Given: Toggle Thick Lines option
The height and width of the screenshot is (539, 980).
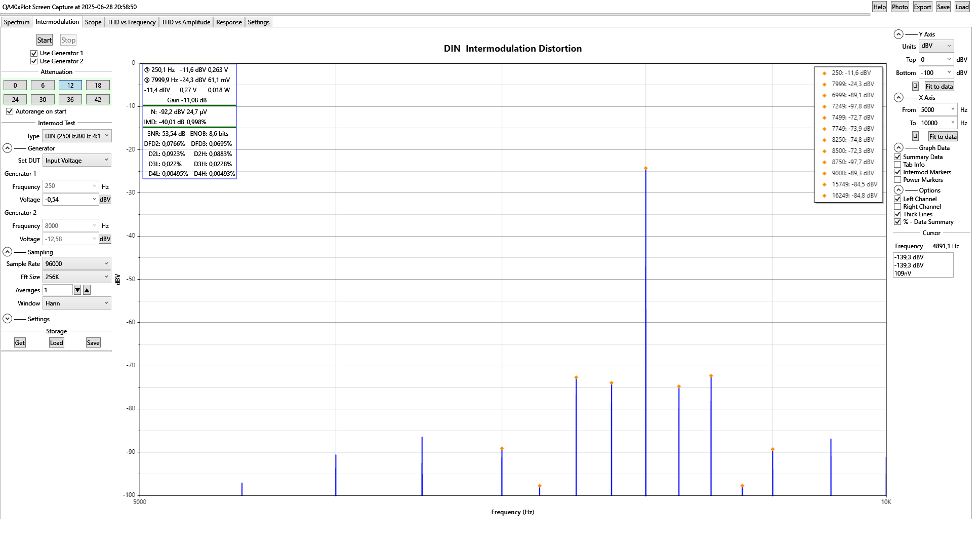Looking at the screenshot, I should click(897, 214).
